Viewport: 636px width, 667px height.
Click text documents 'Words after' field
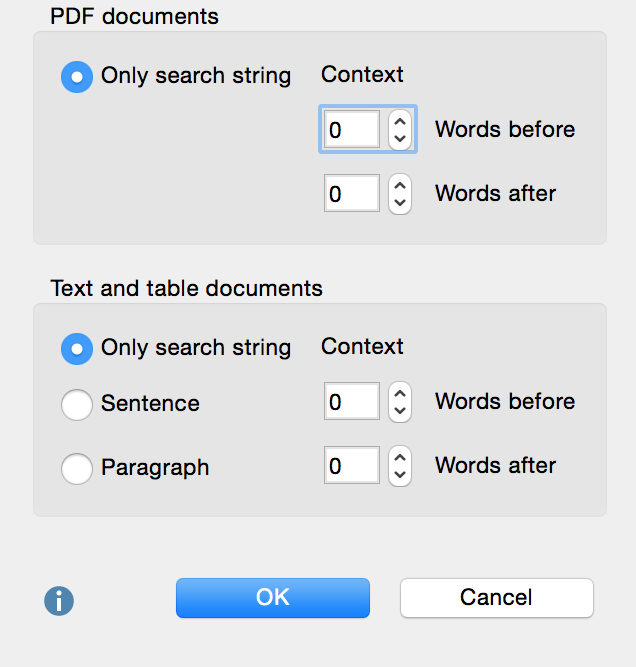coord(352,466)
